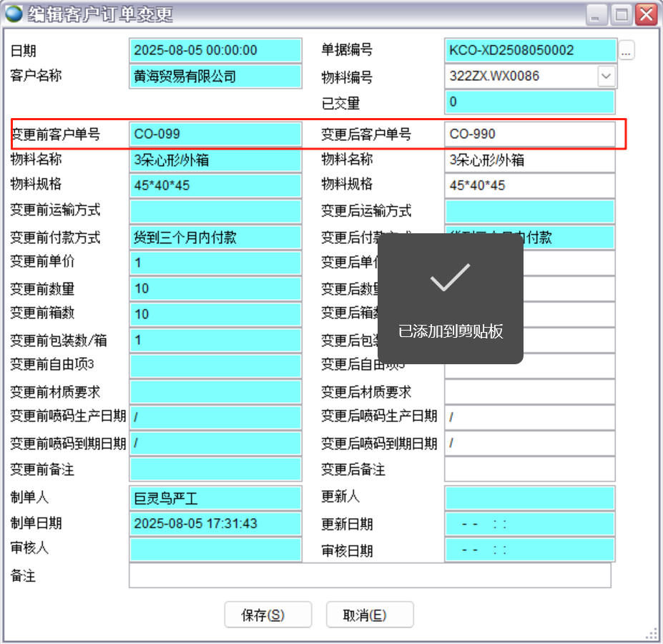Click the bottom 备注 text box
The image size is (663, 644).
point(370,575)
